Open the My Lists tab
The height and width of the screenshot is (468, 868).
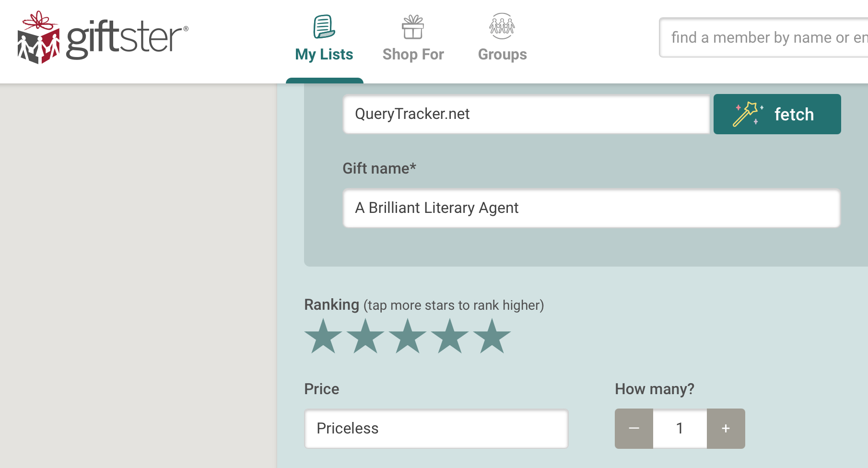[324, 54]
